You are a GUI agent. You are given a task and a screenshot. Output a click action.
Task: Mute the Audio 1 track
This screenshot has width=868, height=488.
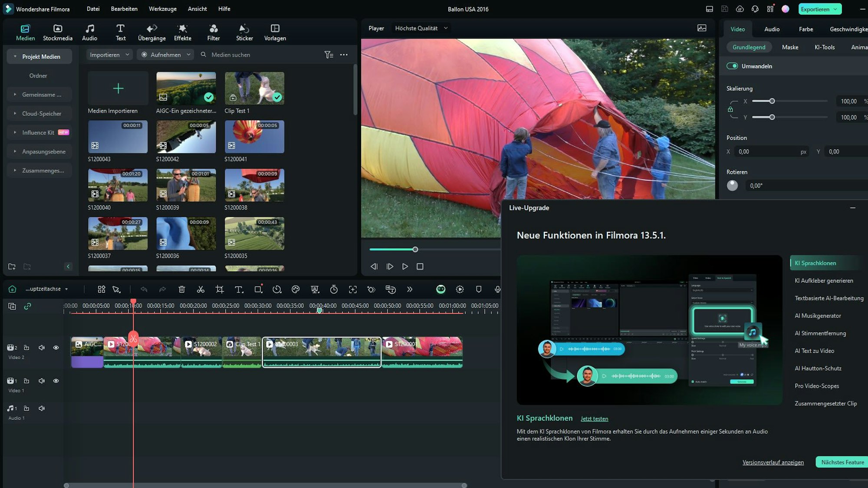pyautogui.click(x=42, y=408)
